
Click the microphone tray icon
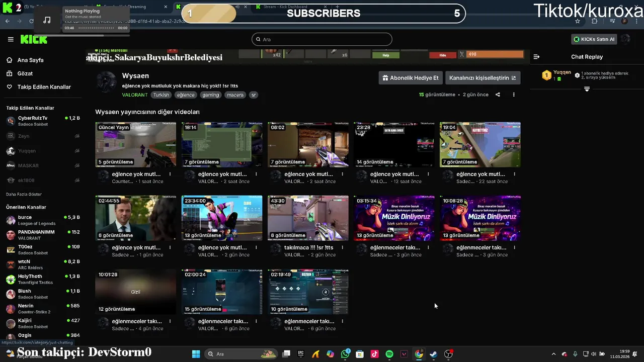coord(575,354)
